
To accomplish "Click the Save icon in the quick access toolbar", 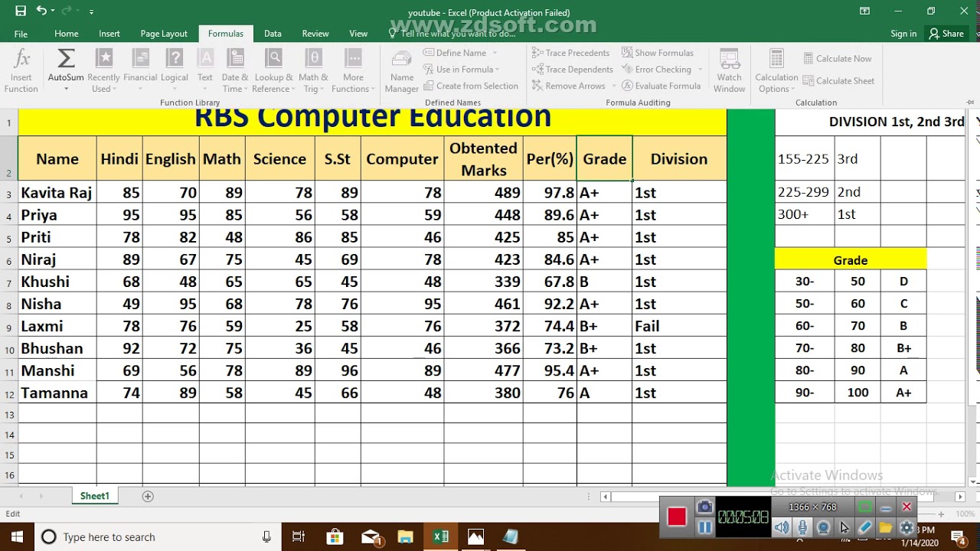I will coord(21,11).
